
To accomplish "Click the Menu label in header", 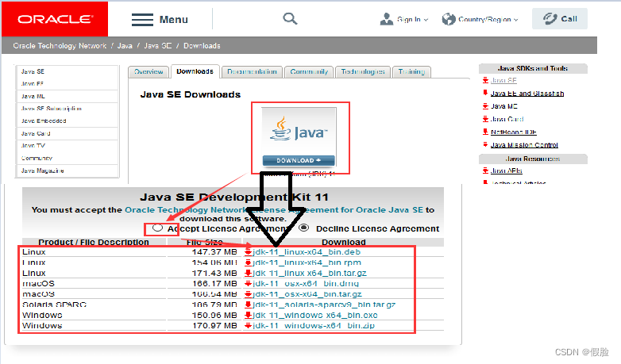I will (173, 20).
